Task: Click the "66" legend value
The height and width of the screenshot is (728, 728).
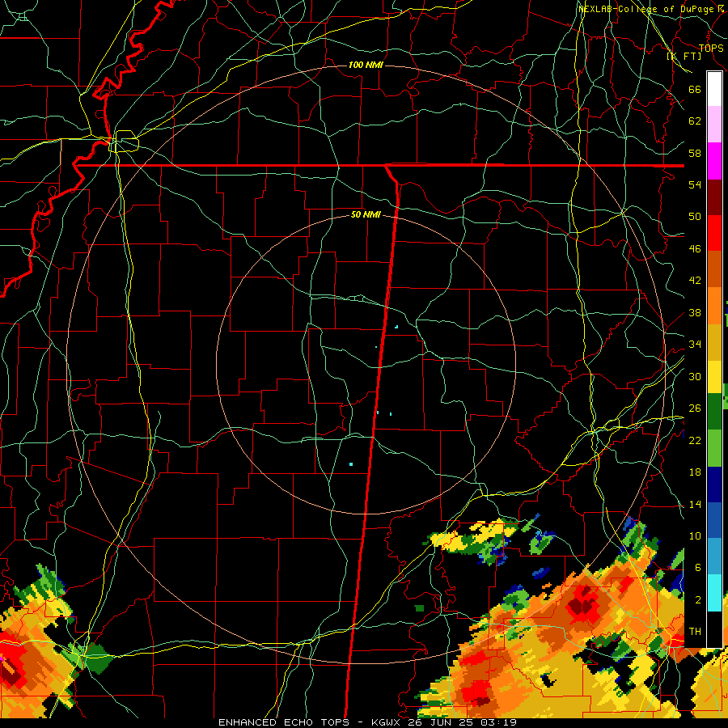Action: 695,89
